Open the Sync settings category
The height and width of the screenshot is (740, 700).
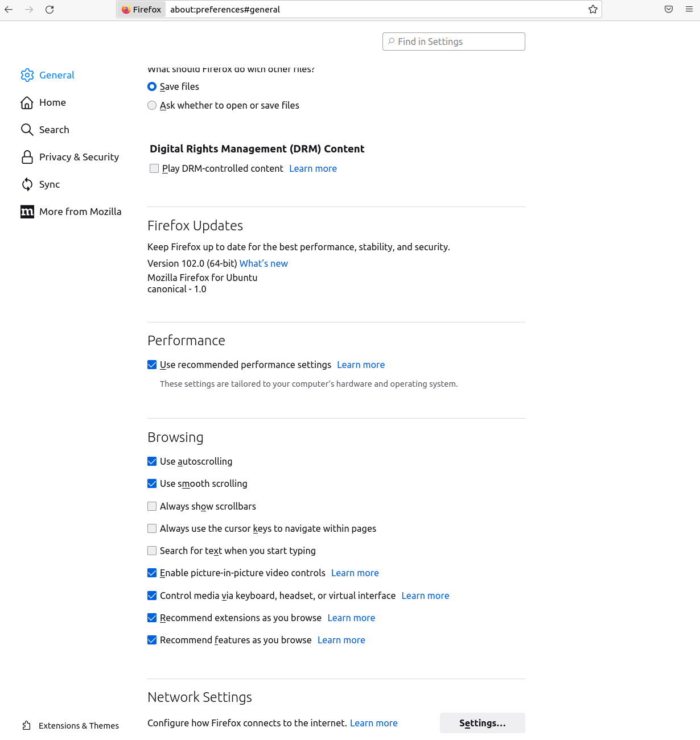click(x=50, y=184)
